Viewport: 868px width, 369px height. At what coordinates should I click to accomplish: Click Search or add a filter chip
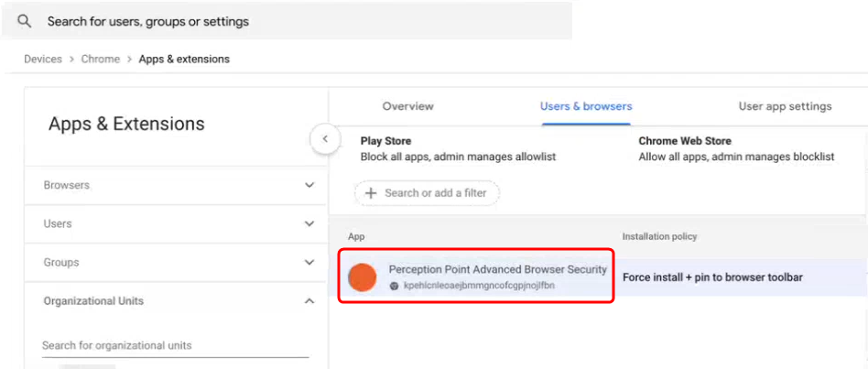pyautogui.click(x=428, y=193)
